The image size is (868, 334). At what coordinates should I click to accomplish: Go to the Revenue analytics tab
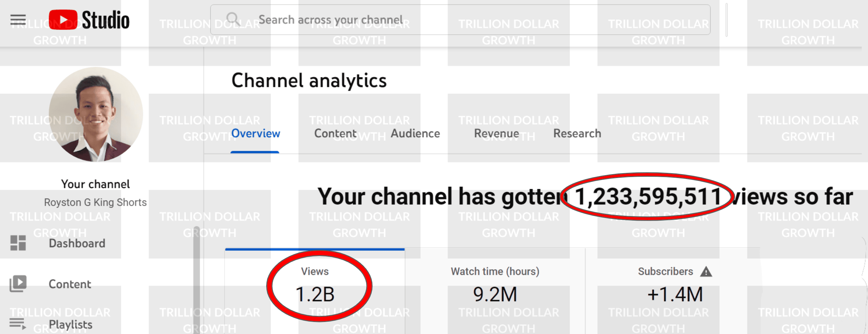496,134
